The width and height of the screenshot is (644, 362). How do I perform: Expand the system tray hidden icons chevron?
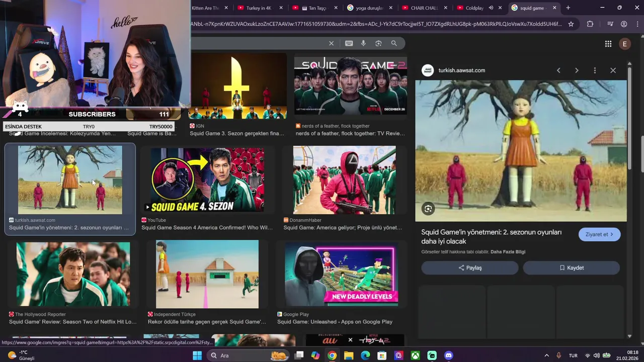[x=546, y=355]
